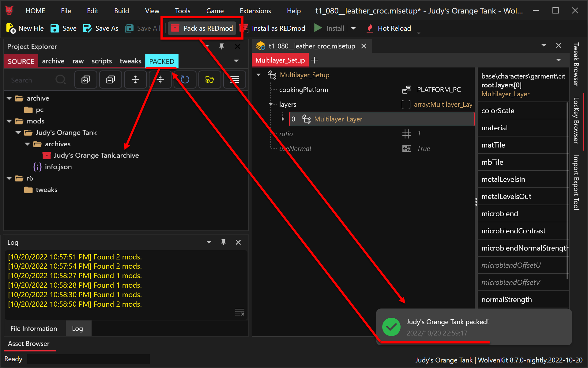588x368 pixels.
Task: Switch to the PACKED tab
Action: click(x=162, y=61)
